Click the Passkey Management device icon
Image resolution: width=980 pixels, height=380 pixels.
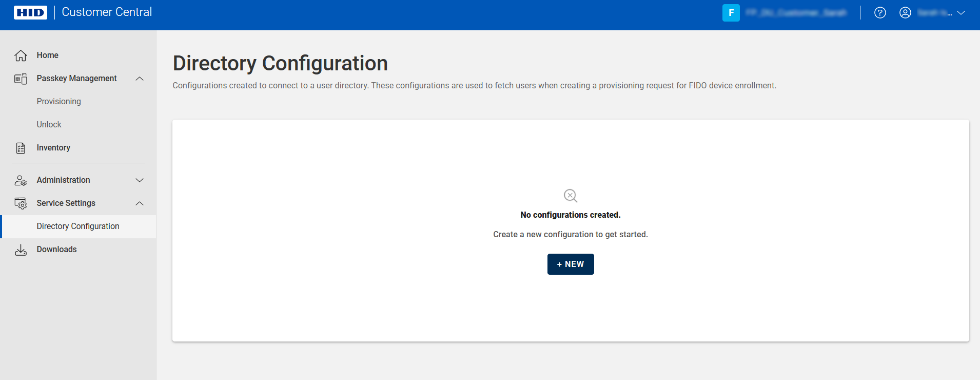(x=21, y=79)
